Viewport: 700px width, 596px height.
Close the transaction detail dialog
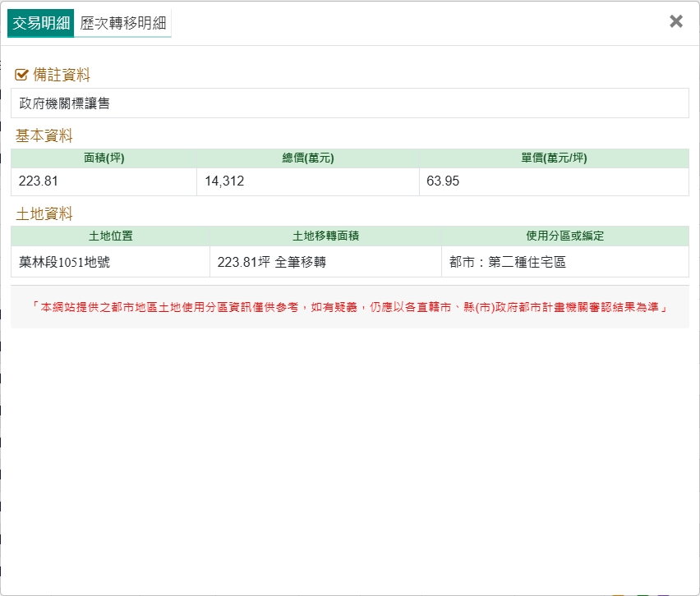[x=675, y=21]
